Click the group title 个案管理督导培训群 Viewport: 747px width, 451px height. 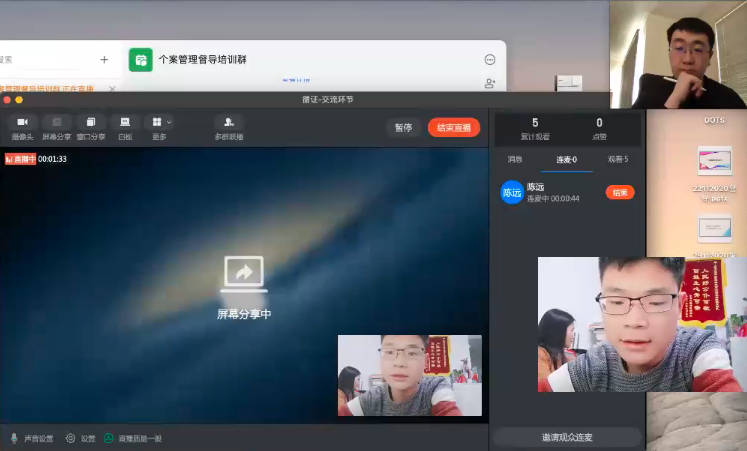(202, 60)
